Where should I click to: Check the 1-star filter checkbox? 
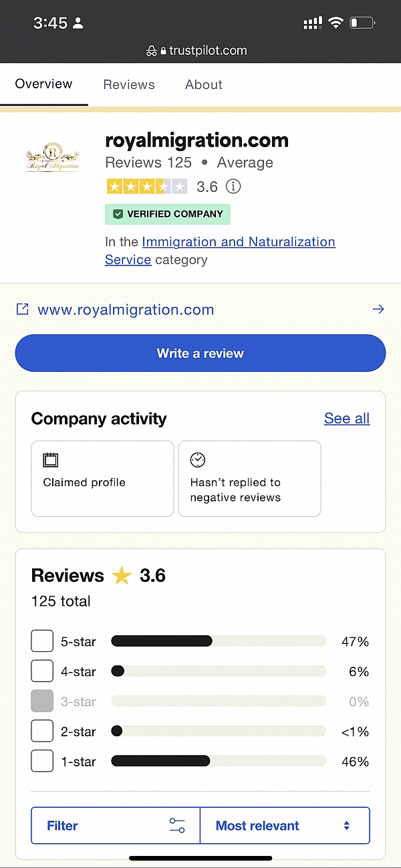click(42, 761)
